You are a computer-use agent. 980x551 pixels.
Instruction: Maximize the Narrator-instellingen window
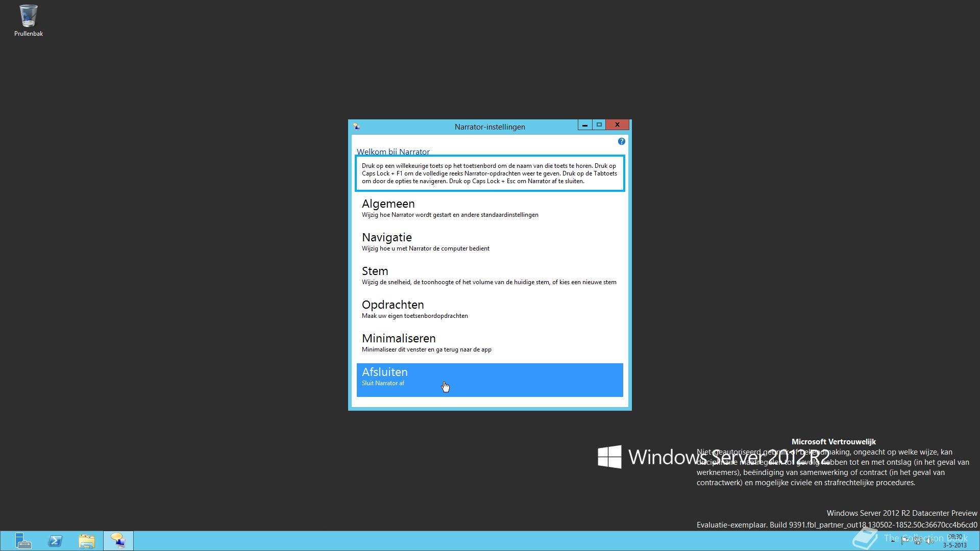coord(599,125)
